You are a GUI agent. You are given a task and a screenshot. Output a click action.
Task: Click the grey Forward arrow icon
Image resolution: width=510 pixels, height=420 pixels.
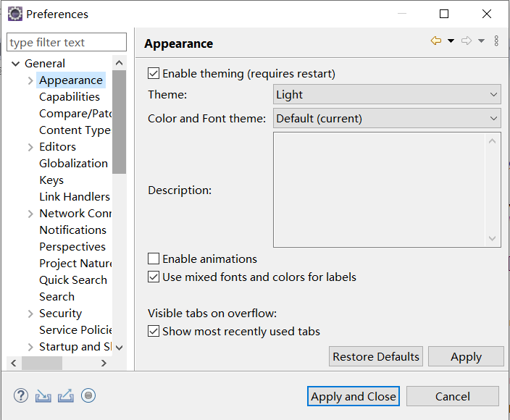point(467,41)
